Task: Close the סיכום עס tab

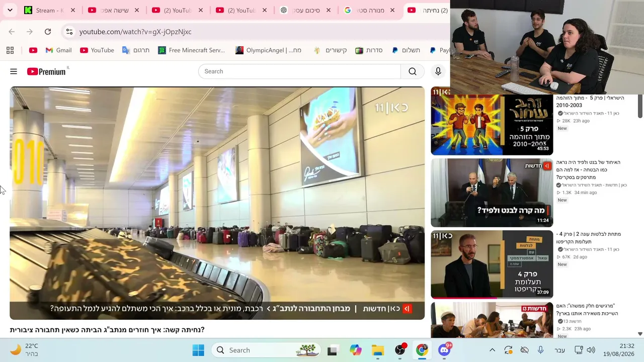Action: 329,10
